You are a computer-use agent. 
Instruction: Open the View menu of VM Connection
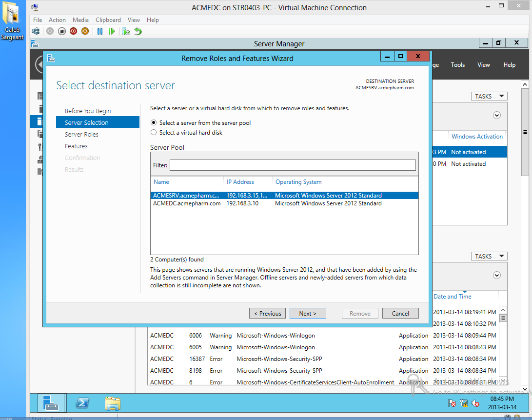pos(134,20)
